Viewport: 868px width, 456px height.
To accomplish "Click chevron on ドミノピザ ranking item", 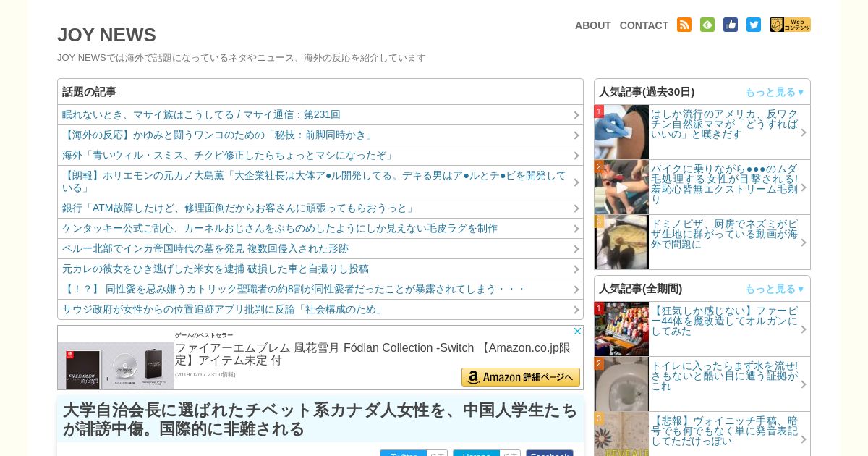I will [x=803, y=242].
